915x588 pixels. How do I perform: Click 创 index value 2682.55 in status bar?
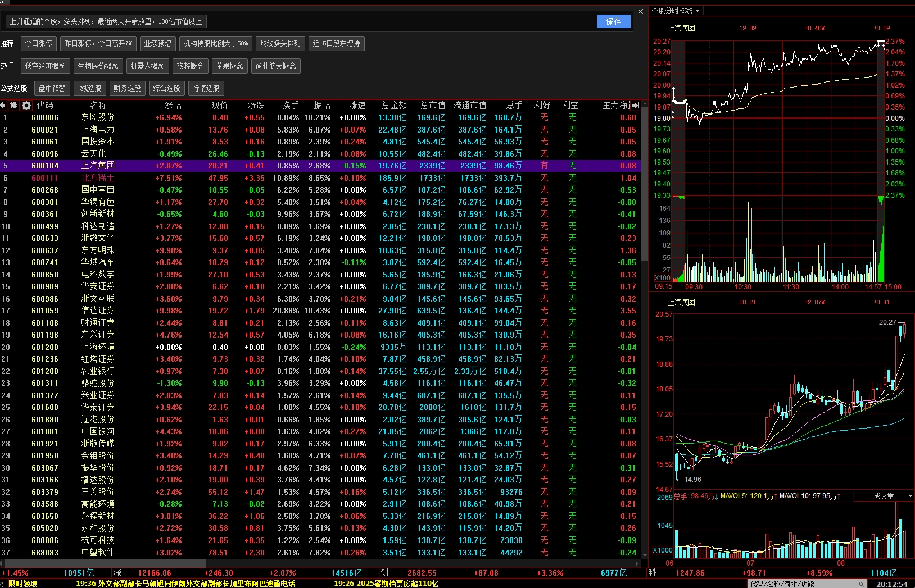(x=422, y=573)
